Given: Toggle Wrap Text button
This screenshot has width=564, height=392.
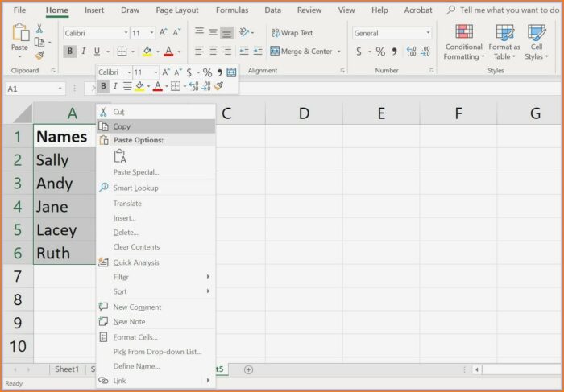Looking at the screenshot, I should [292, 33].
